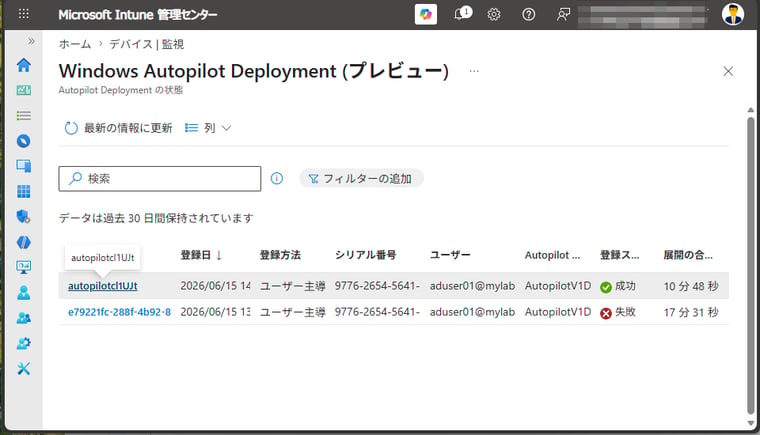Select the 10 分 48 秒 duration cell
The image size is (760, 435).
click(691, 286)
